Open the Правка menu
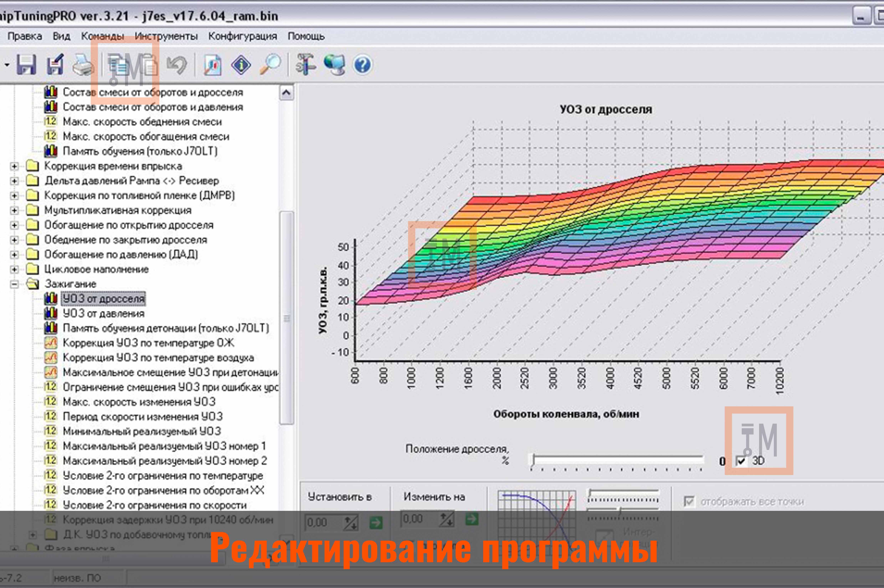The height and width of the screenshot is (588, 884). click(x=25, y=36)
